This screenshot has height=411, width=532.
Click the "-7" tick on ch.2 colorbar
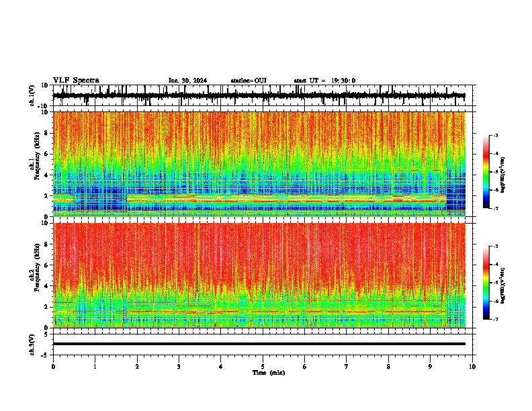[x=496, y=319]
